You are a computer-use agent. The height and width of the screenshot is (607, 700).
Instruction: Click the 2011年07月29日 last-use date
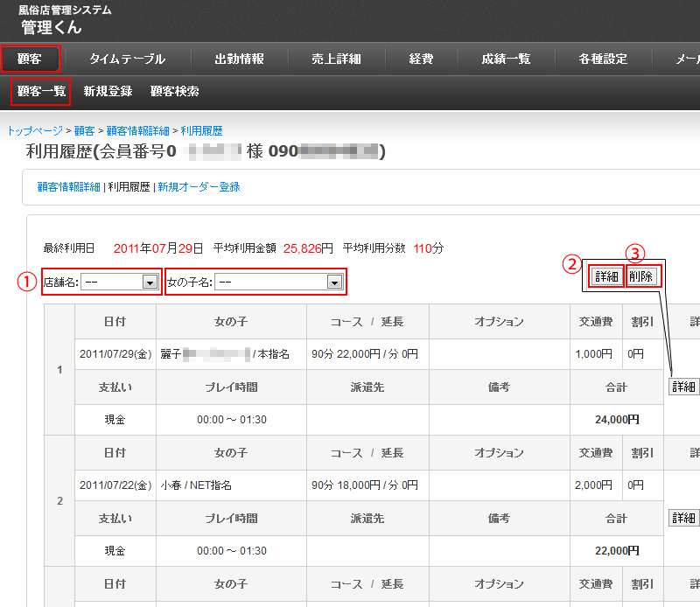(x=158, y=248)
